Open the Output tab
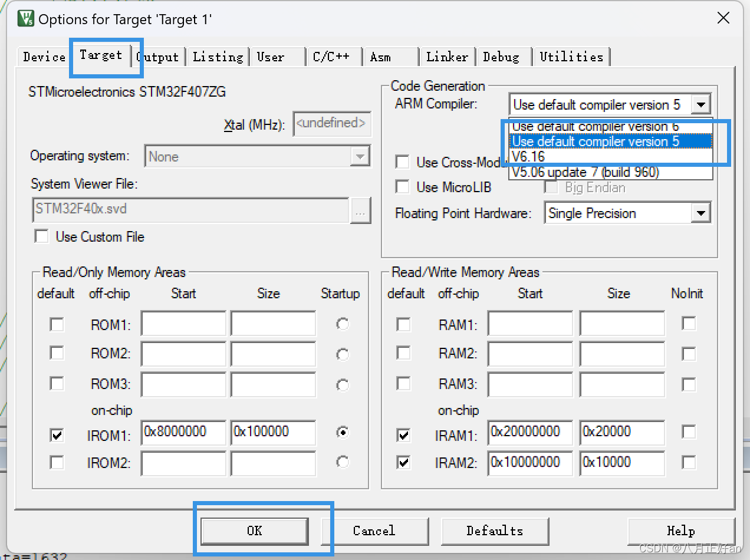Viewport: 750px width, 560px height. tap(157, 57)
